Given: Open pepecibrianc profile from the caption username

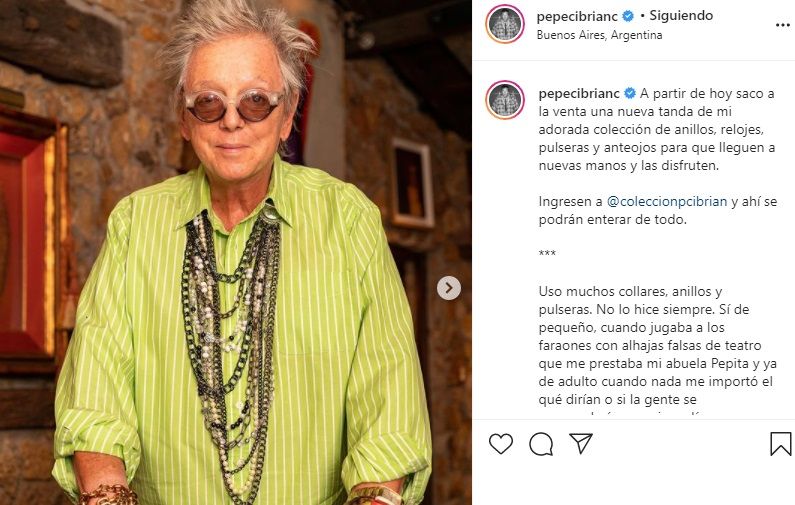Looking at the screenshot, I should pos(579,93).
